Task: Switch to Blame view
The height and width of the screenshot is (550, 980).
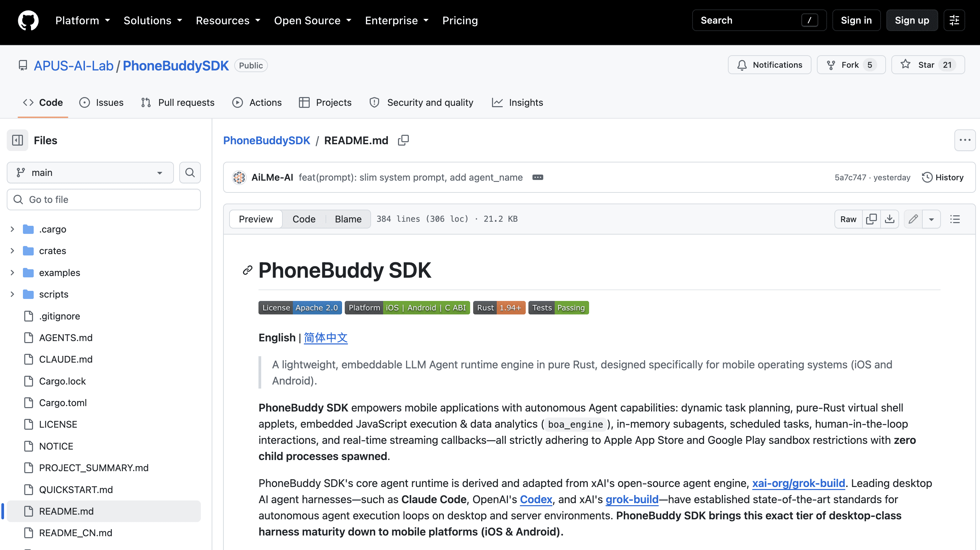Action: (x=348, y=219)
